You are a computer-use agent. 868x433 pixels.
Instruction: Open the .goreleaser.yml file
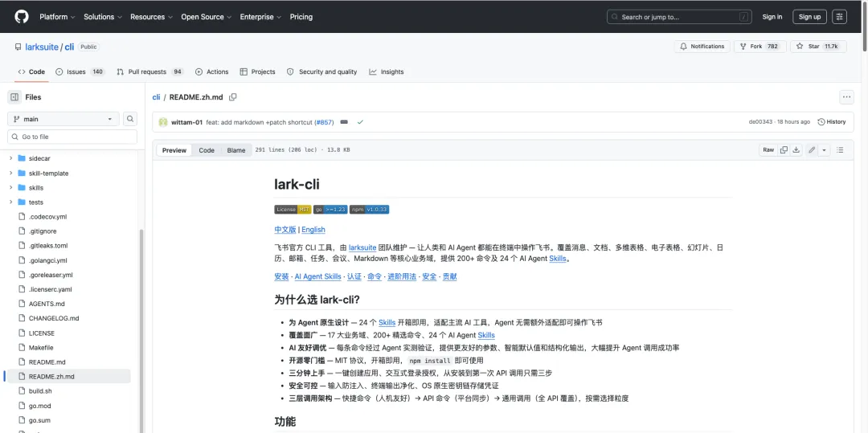tap(51, 275)
